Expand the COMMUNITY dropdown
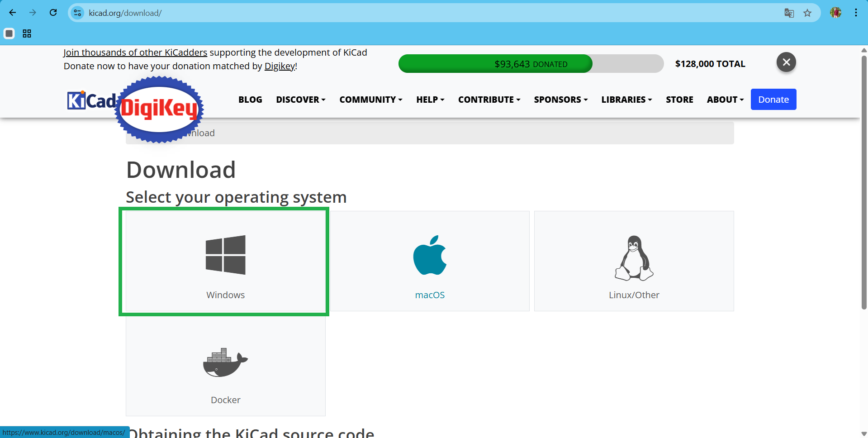 coord(371,100)
